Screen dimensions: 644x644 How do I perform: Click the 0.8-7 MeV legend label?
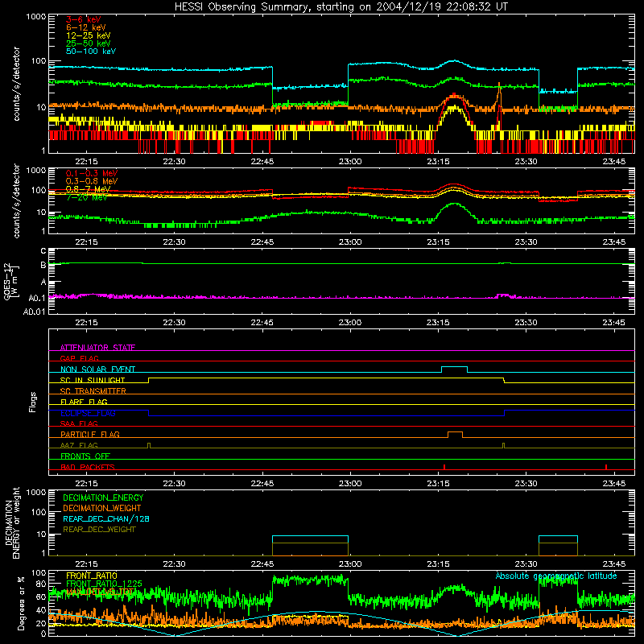click(x=88, y=189)
